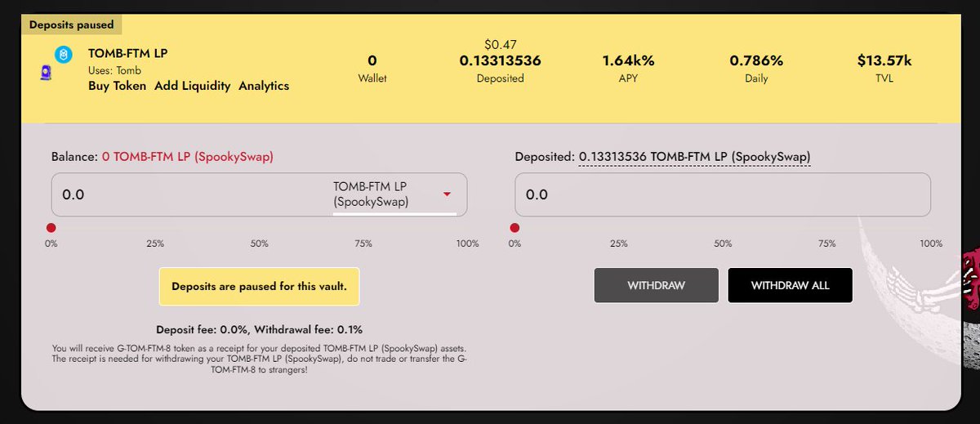Click the blue TOMB token icon
980x424 pixels.
(x=64, y=53)
